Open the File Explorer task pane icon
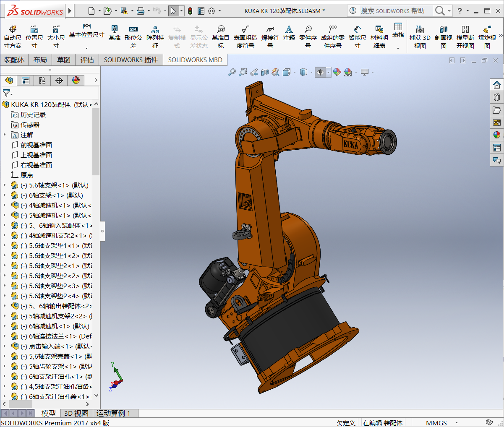The image size is (504, 427). click(497, 110)
